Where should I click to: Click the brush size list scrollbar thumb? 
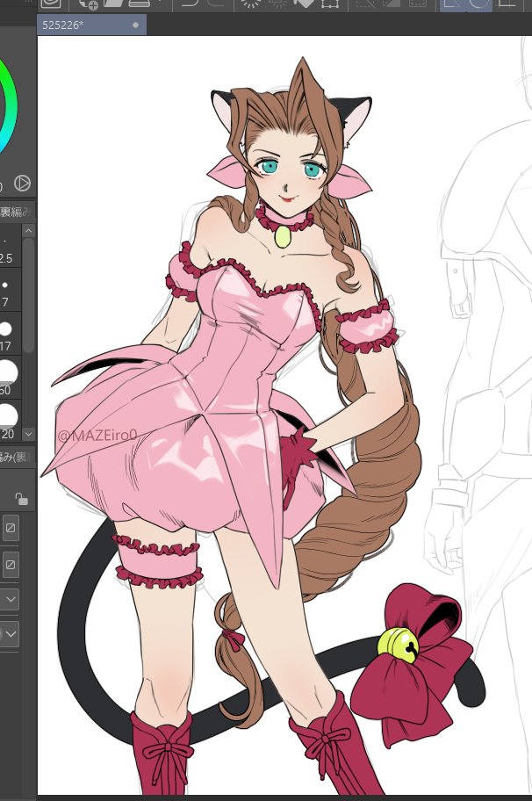pyautogui.click(x=29, y=295)
